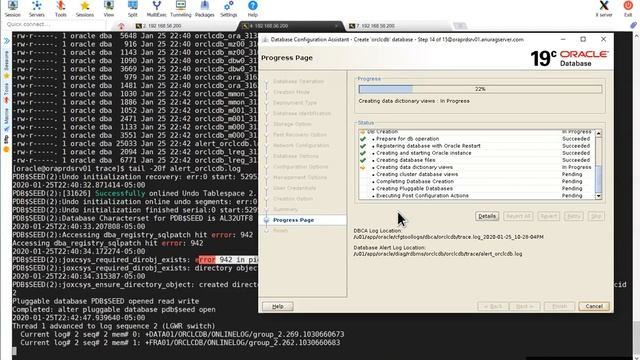This screenshot has height=360, width=640.
Task: Open the Tools toolbar icon
Action: coord(60,9)
